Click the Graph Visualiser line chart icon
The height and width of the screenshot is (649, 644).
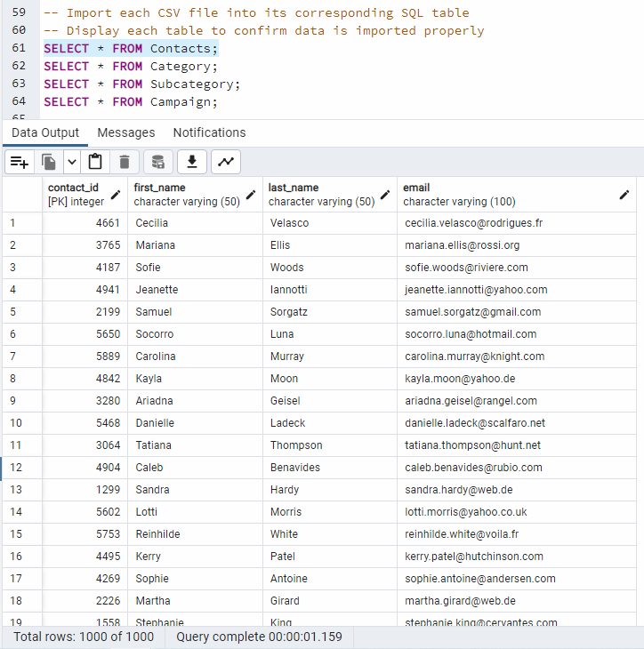tap(226, 162)
